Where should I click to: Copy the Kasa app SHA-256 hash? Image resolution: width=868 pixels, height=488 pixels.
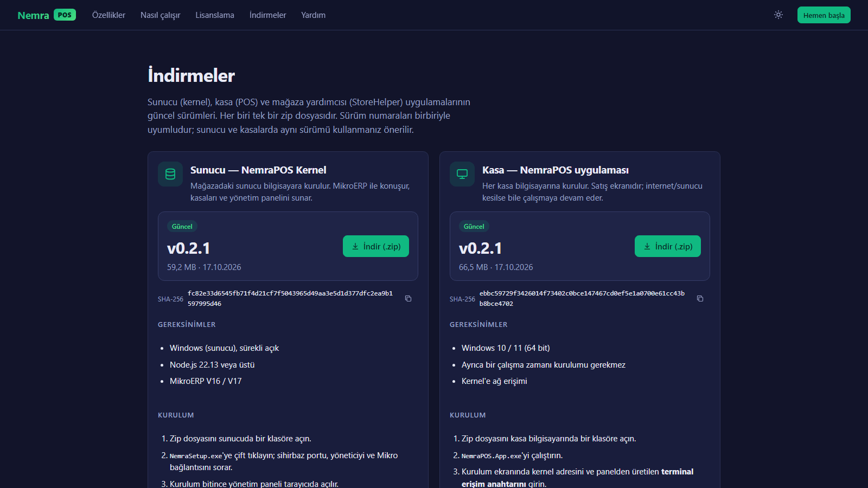700,299
